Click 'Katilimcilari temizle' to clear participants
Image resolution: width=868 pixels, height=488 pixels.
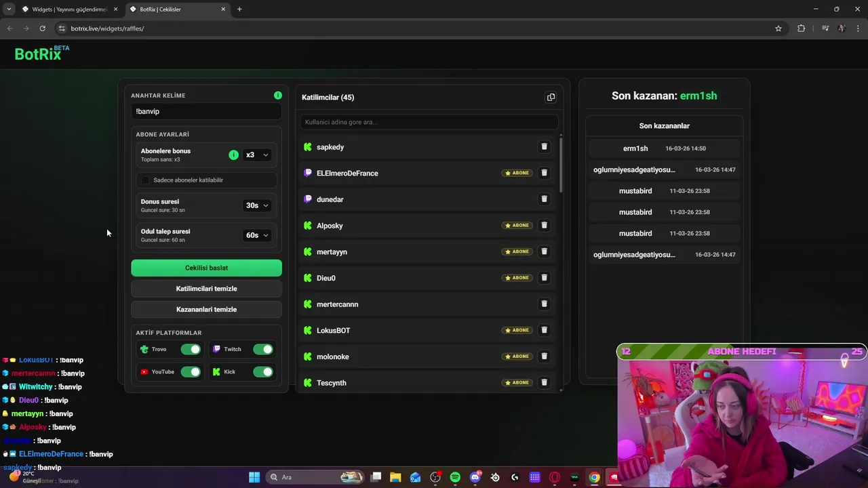pos(206,289)
